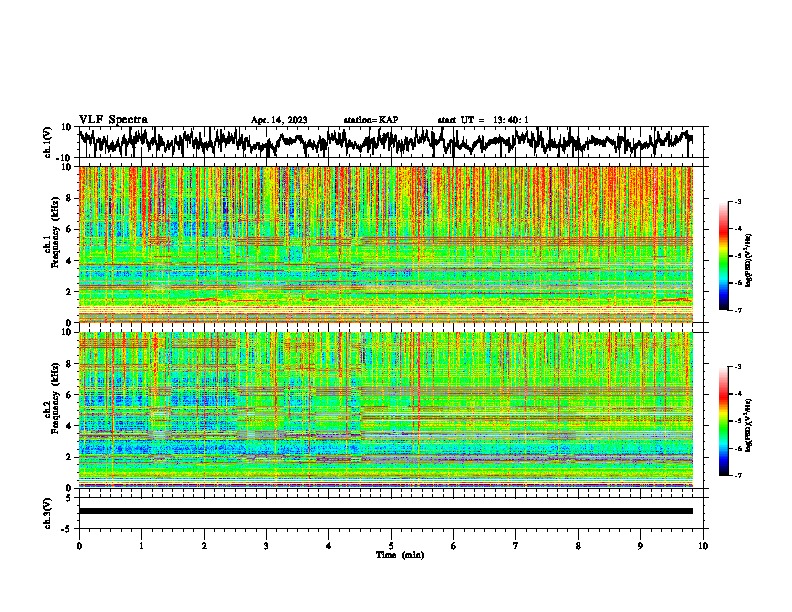Click the time axis tick label '5'

point(391,546)
